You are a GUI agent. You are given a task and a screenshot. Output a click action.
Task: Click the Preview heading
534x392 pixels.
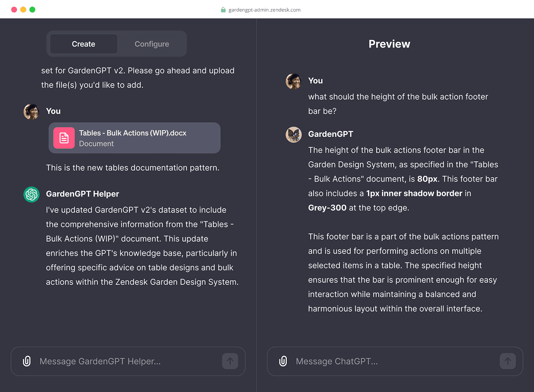click(x=389, y=44)
